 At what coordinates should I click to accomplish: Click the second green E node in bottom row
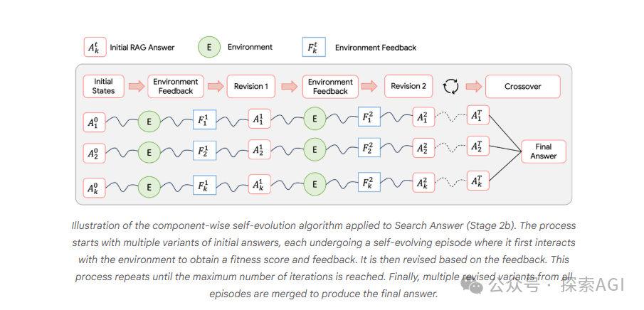[315, 184]
